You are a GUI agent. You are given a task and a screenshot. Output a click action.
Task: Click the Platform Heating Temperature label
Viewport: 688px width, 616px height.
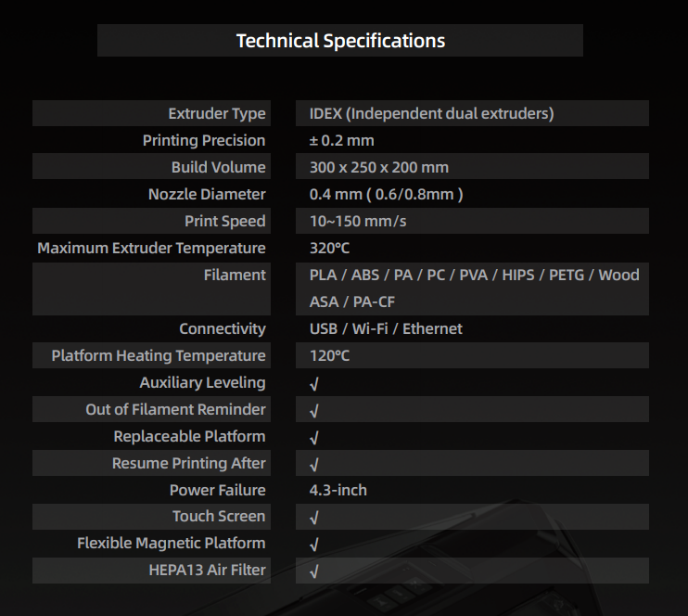(x=159, y=356)
